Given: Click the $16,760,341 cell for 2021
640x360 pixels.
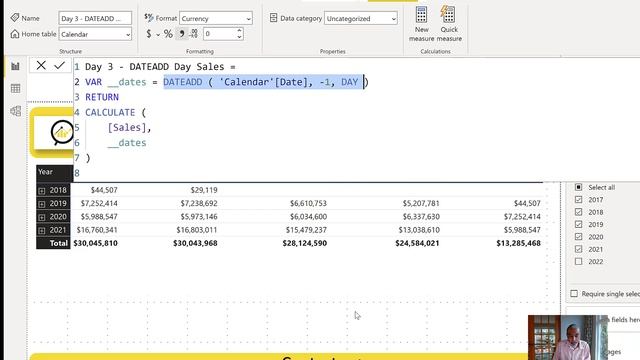Looking at the screenshot, I should (97, 230).
